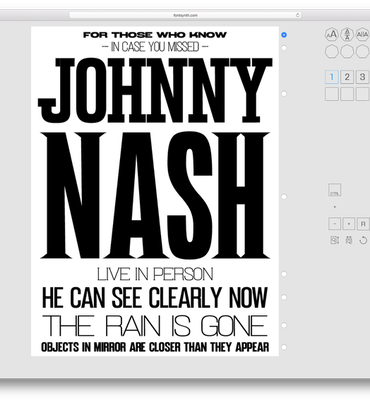Click the reset rotate arrow icon
Screen dimensions: 370x400
click(363, 240)
